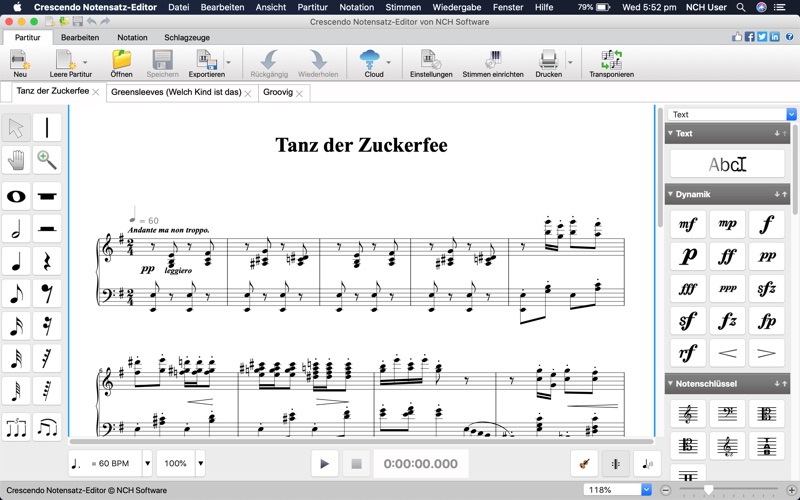Switch to the Schlagzeuge ribbon tab
The height and width of the screenshot is (500, 800).
(187, 37)
